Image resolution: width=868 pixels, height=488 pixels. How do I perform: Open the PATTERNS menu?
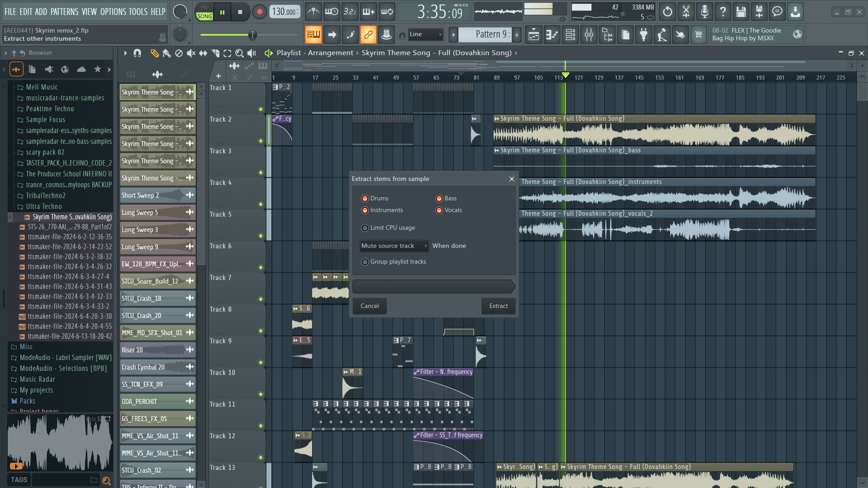[x=64, y=12]
